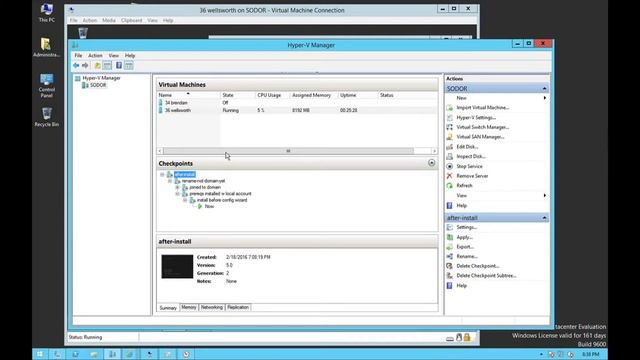Open Virtual Switch Manager
This screenshot has height=360, width=640.
click(x=482, y=127)
